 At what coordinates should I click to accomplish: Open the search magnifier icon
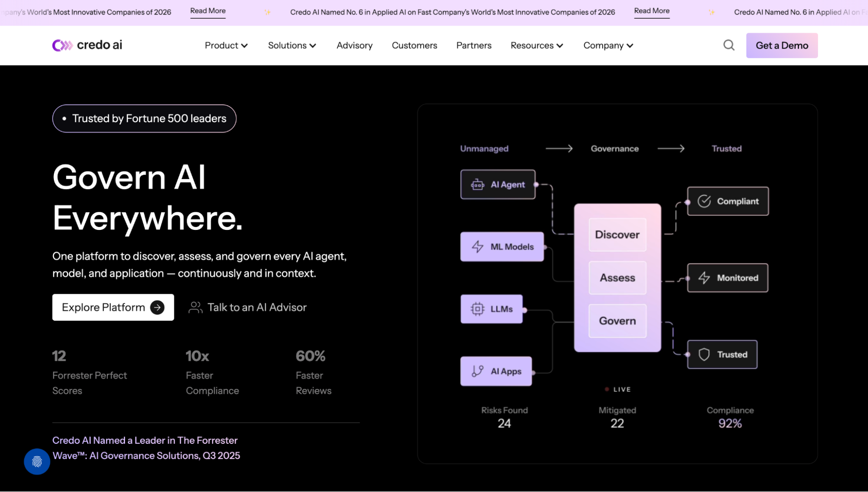click(729, 45)
